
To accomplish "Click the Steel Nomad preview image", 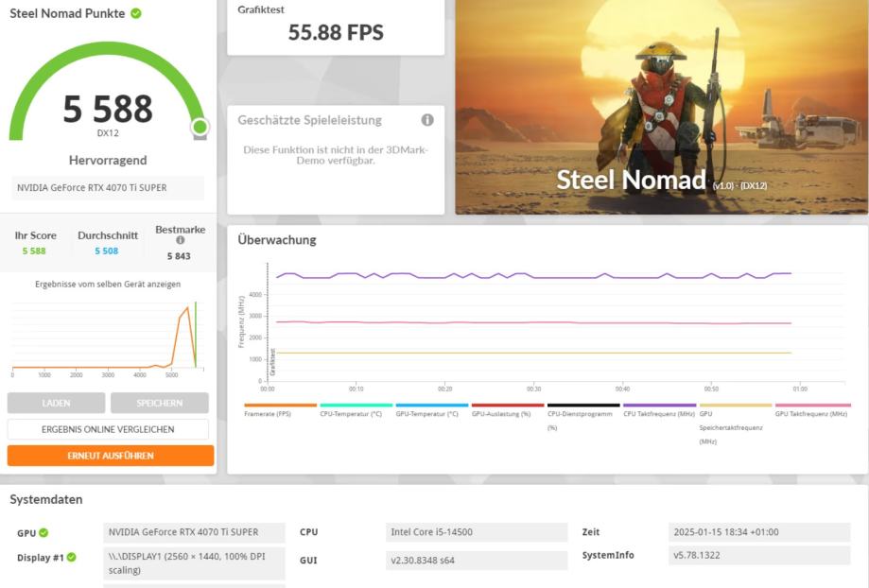I will [x=661, y=106].
